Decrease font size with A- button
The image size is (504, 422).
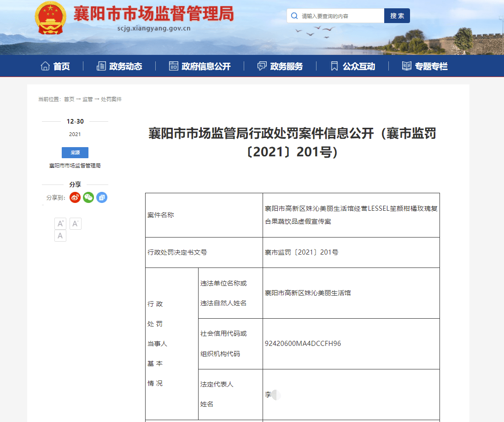click(76, 224)
